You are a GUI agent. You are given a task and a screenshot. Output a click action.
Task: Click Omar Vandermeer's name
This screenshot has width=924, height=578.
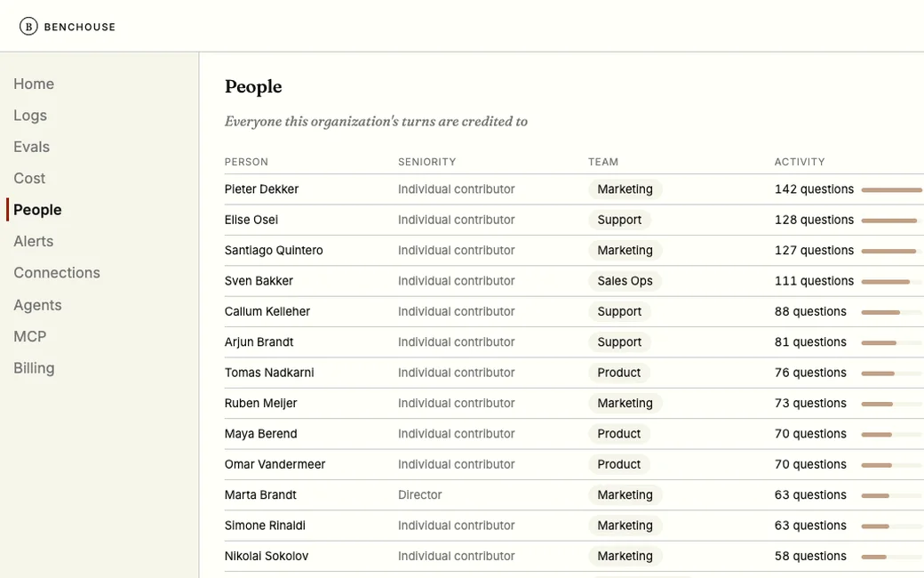coord(275,465)
